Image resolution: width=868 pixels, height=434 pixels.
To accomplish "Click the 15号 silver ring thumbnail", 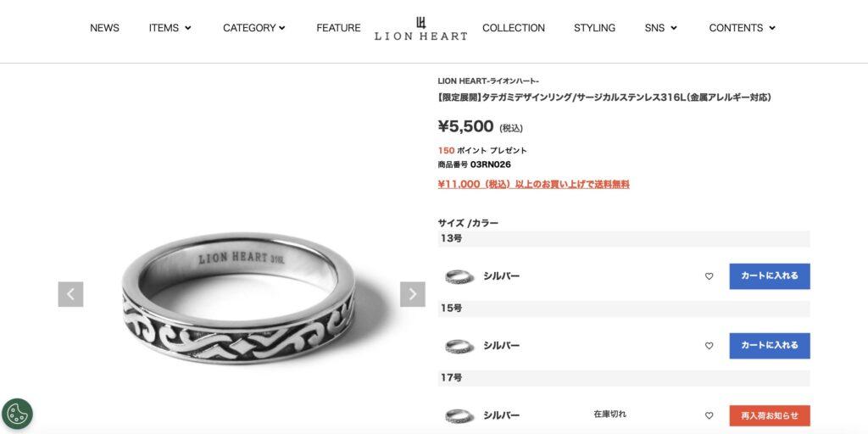I will click(459, 346).
